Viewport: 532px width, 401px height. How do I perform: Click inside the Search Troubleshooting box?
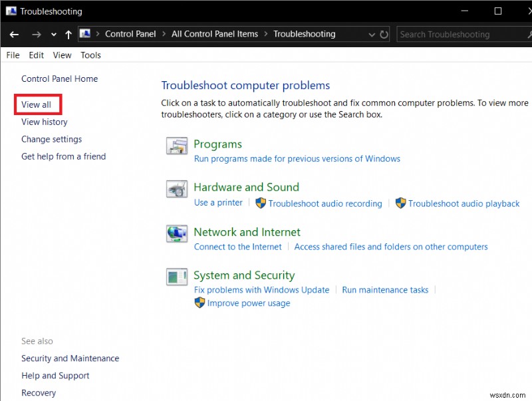(459, 34)
